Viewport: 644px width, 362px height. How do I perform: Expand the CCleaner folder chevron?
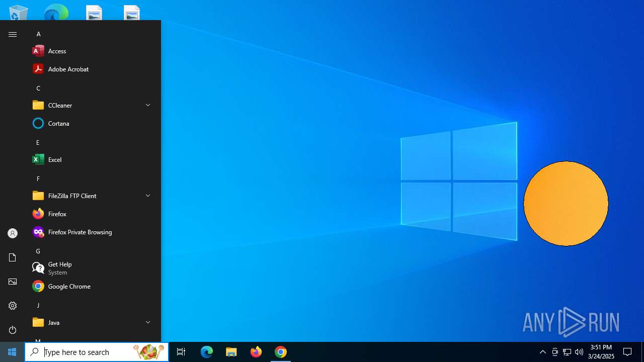point(148,105)
